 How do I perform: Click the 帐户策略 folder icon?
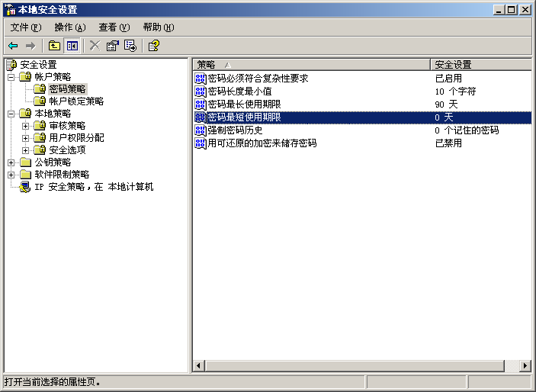point(25,76)
